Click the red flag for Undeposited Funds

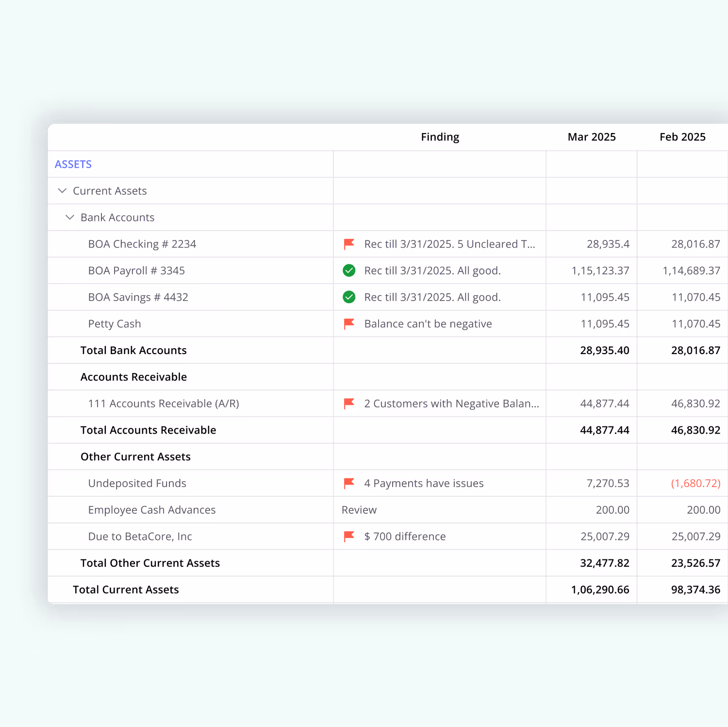pos(348,483)
